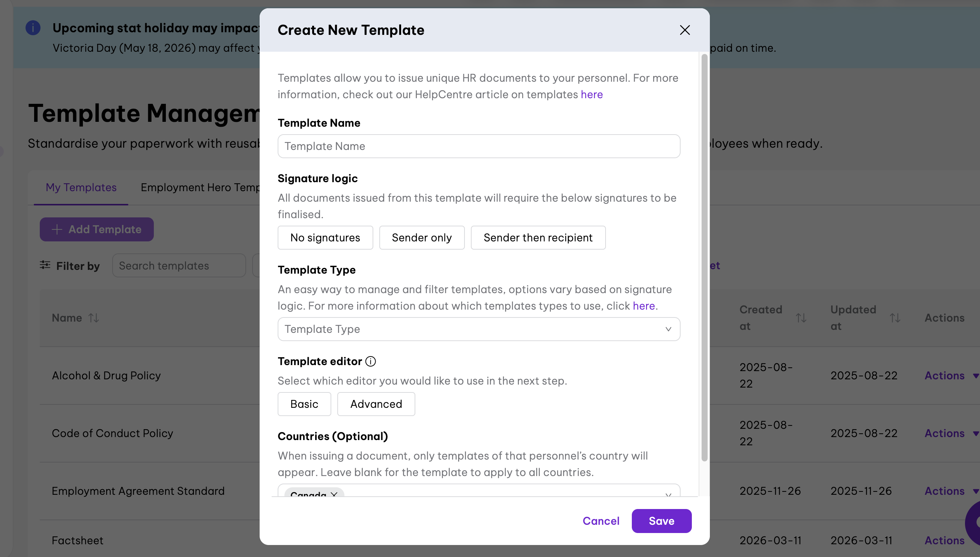Click the stat holiday info icon
The width and height of the screenshot is (980, 557).
coord(33,27)
